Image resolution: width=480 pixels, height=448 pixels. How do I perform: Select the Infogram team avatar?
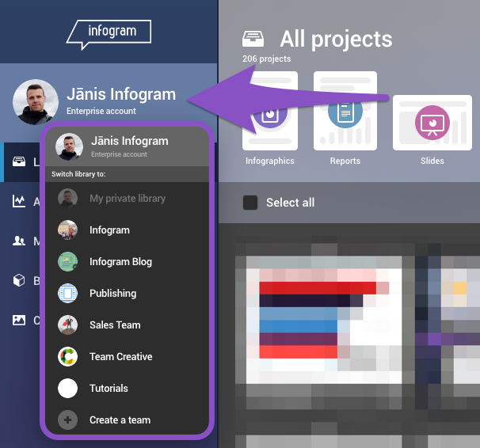[67, 230]
